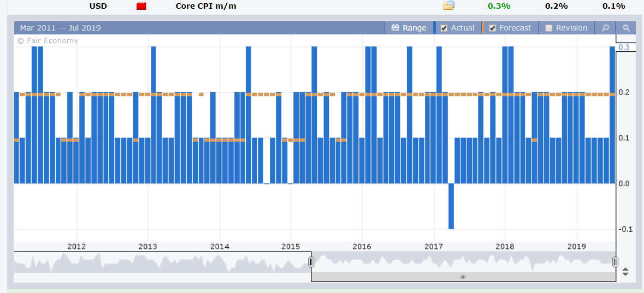Screen dimensions: 644x293
Task: Click the actual value 0.3%
Action: click(x=499, y=6)
